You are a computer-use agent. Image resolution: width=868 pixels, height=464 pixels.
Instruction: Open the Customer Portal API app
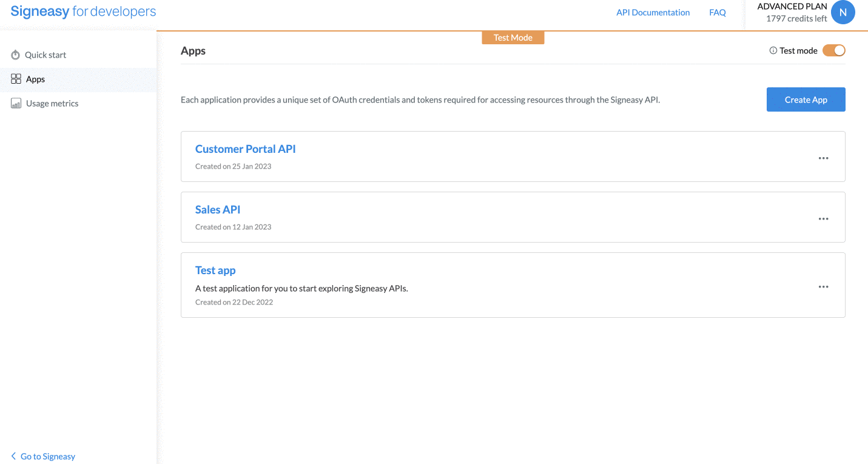[245, 149]
